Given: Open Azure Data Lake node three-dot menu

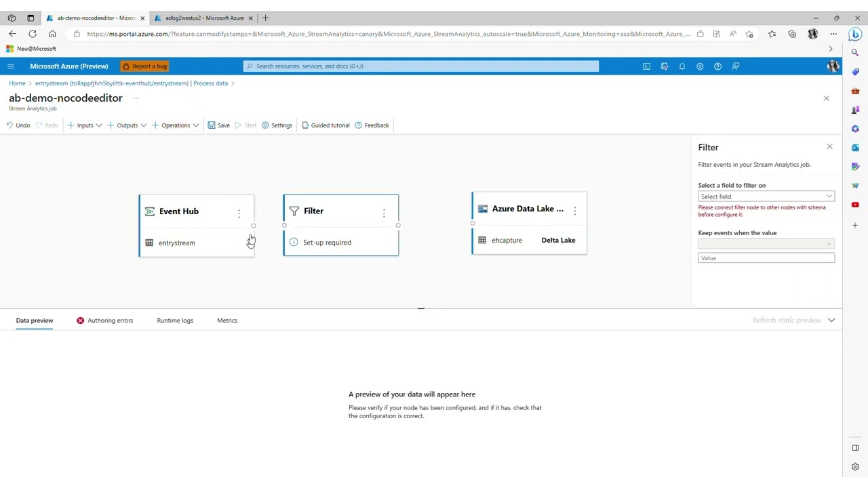Looking at the screenshot, I should tap(574, 211).
